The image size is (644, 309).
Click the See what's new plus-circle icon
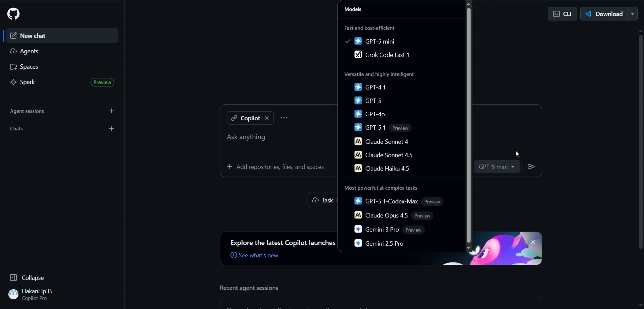[234, 255]
